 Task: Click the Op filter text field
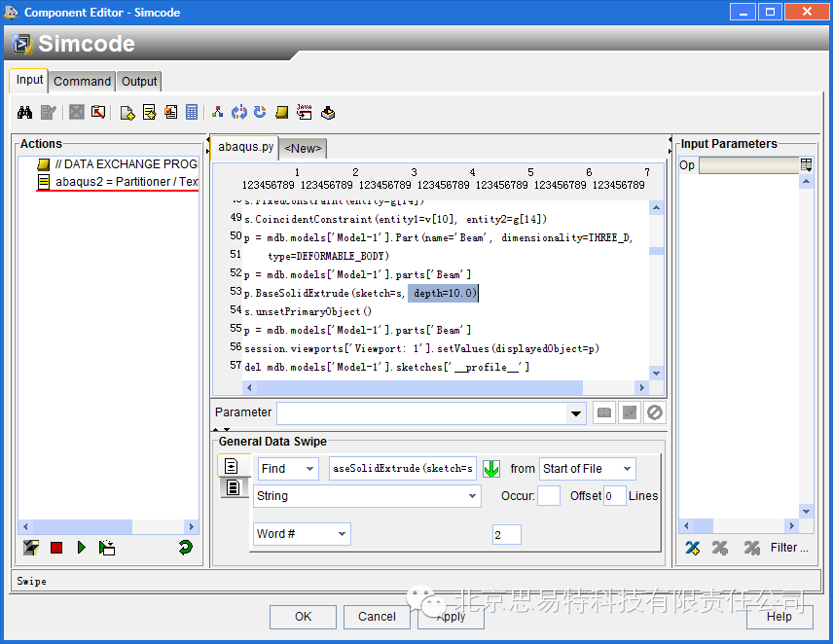tap(748, 165)
